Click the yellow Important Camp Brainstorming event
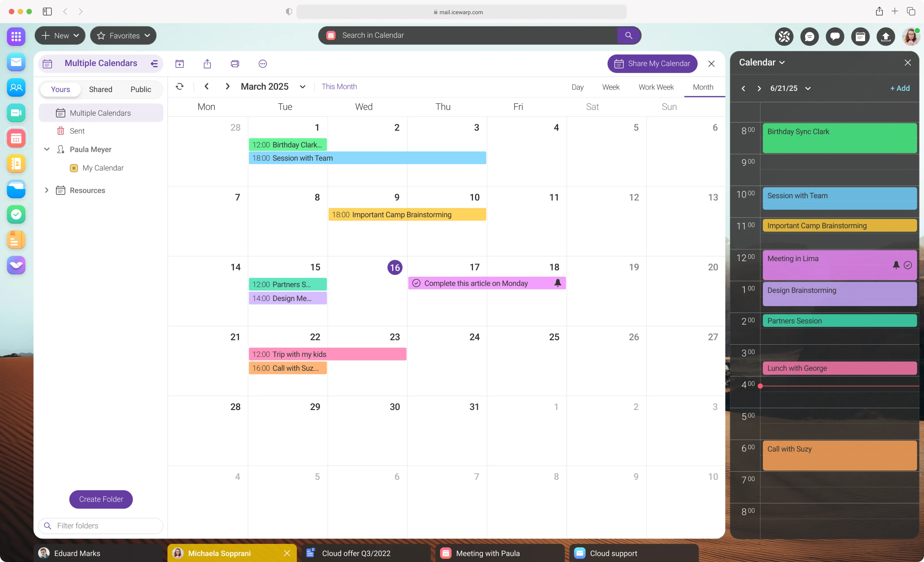 (x=407, y=215)
